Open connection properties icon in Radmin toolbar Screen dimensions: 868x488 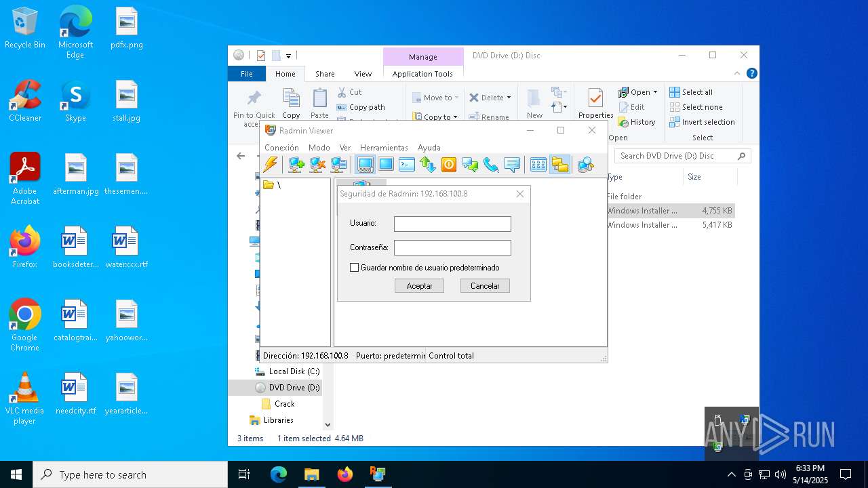[x=339, y=165]
